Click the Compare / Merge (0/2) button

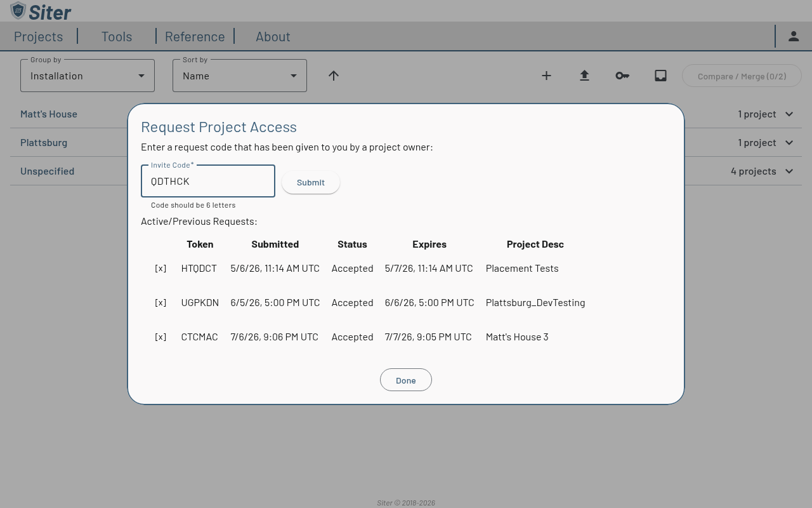pos(742,76)
